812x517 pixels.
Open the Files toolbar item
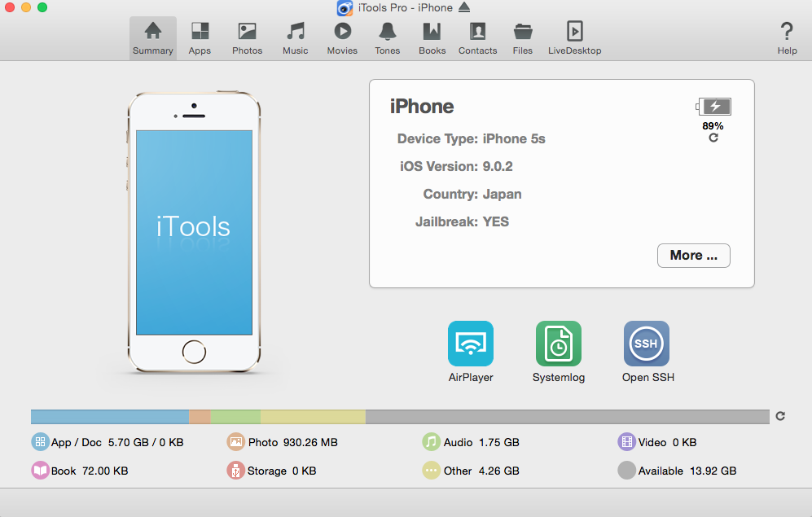[x=523, y=38]
